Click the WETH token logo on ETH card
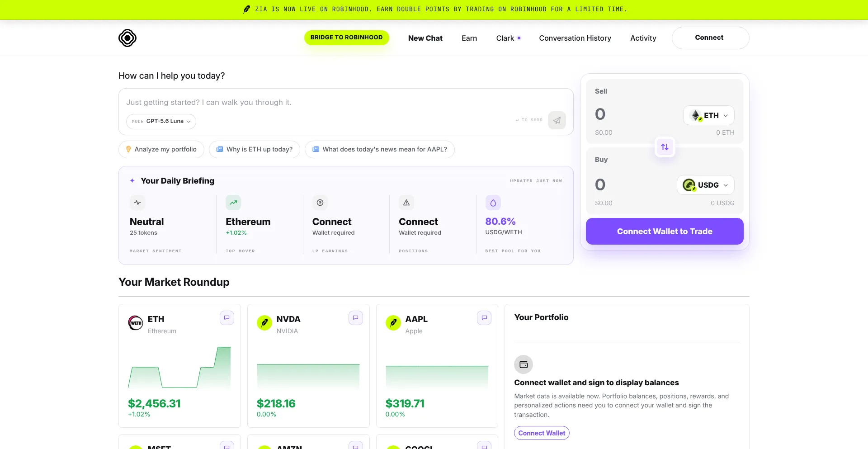868x449 pixels. click(136, 323)
